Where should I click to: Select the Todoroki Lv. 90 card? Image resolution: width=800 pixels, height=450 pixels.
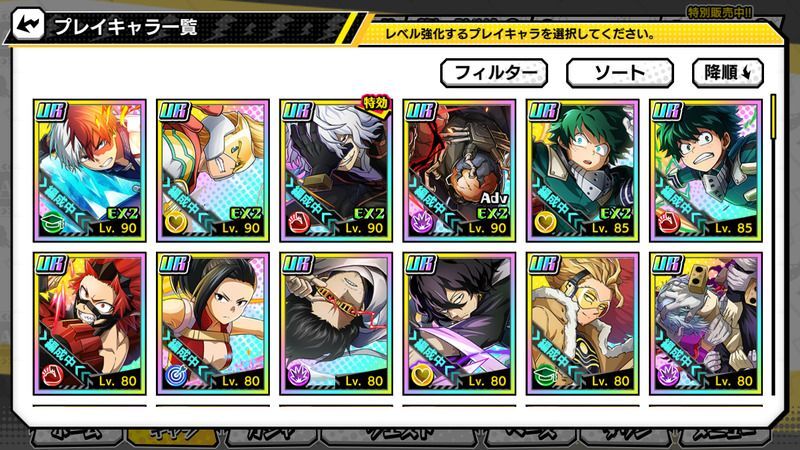90,170
